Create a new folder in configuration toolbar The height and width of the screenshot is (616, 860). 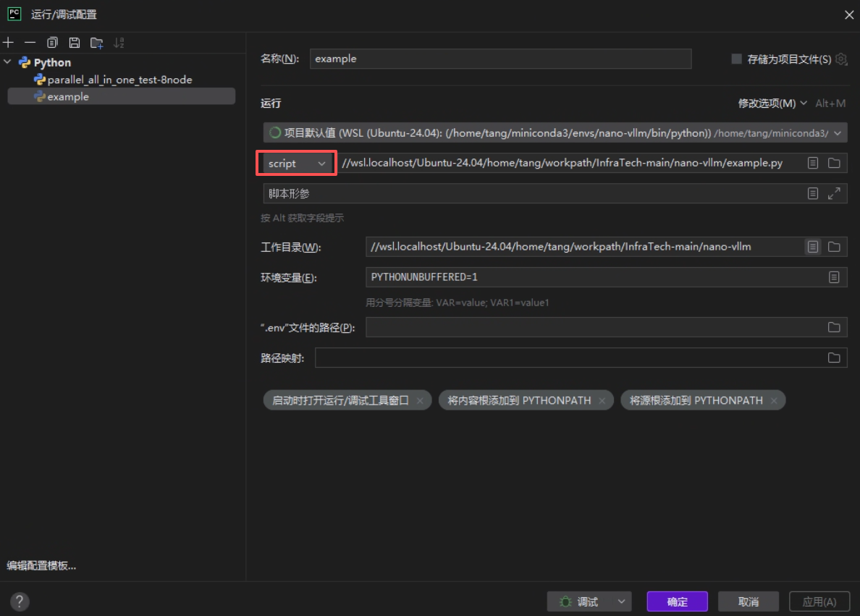pyautogui.click(x=96, y=42)
